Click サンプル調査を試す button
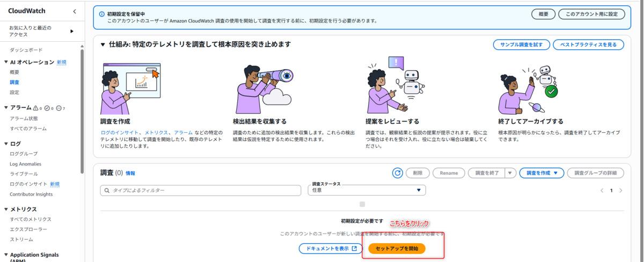This screenshot has width=644, height=262. 521,44
